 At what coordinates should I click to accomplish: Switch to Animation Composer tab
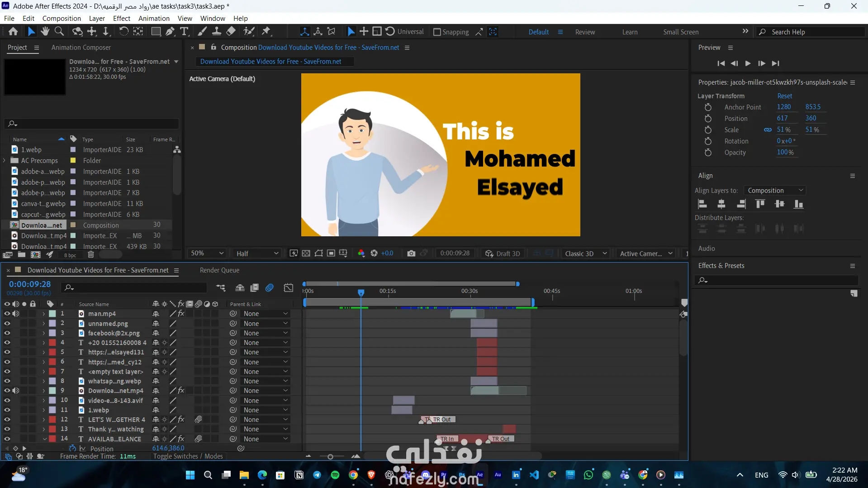coord(81,48)
